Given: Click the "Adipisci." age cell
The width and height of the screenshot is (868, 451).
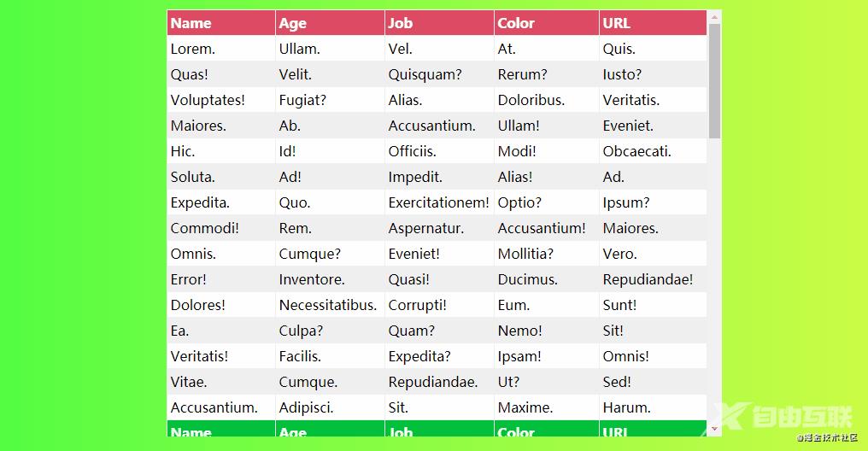Looking at the screenshot, I should tap(306, 407).
